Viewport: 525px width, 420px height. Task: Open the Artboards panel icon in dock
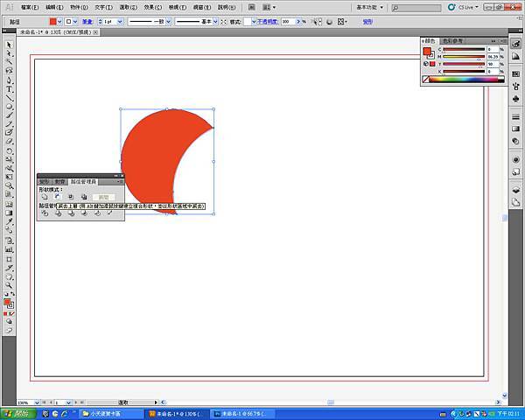point(515,202)
